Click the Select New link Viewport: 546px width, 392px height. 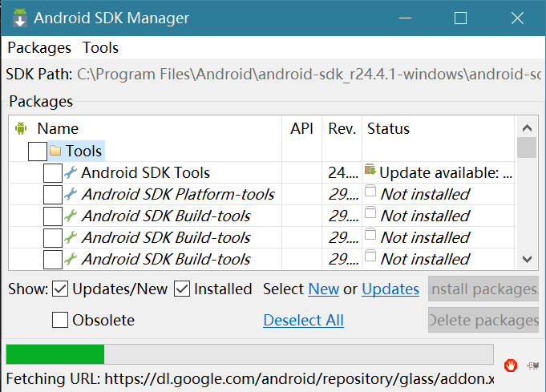point(323,289)
